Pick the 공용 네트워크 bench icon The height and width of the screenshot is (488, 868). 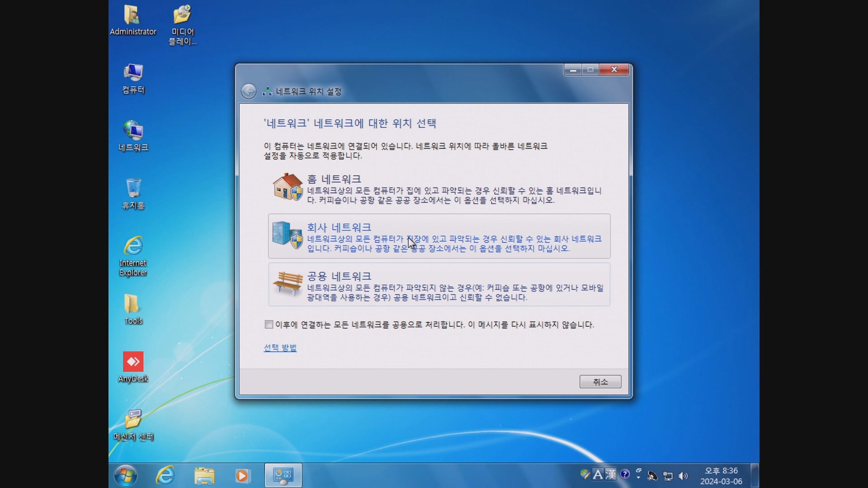click(x=288, y=283)
